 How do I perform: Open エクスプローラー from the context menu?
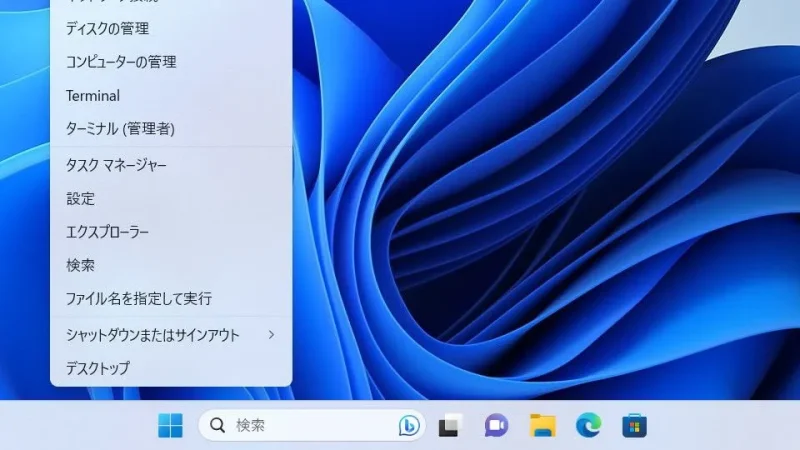[x=171, y=232]
